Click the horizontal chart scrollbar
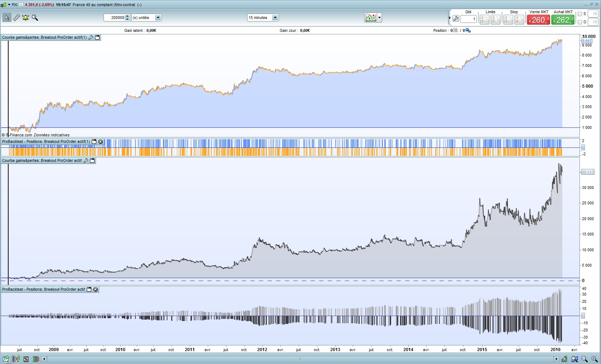 (x=300, y=359)
